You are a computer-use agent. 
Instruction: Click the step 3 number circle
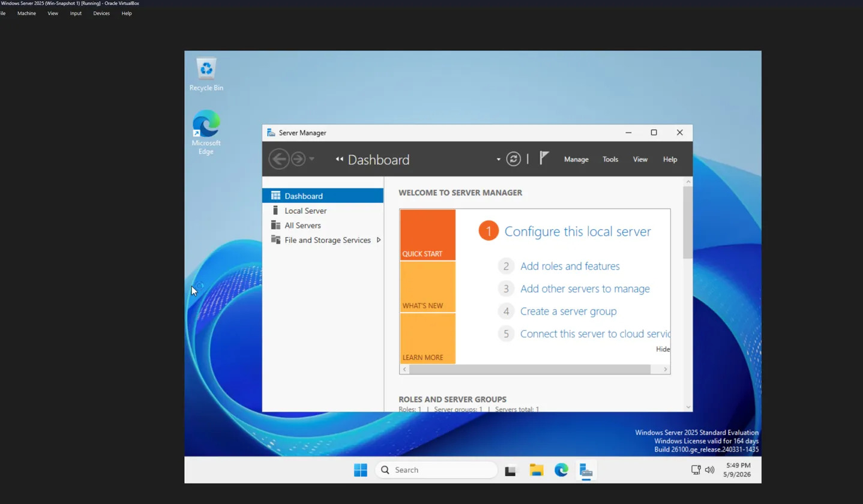[506, 289]
